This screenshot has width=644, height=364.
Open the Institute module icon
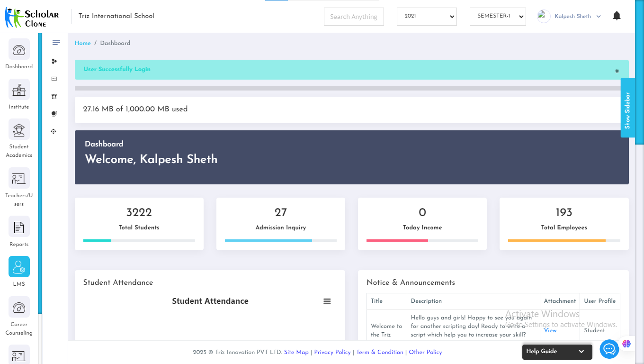(x=19, y=90)
